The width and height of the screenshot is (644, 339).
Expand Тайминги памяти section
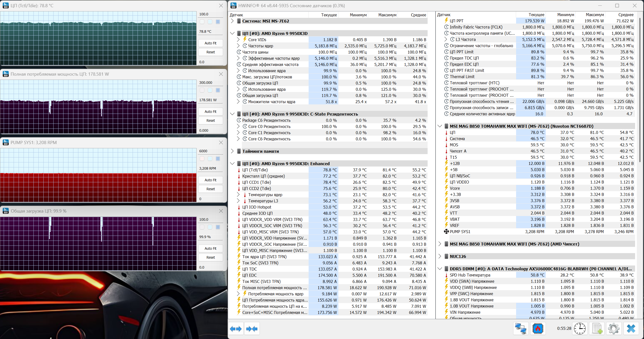coord(232,151)
